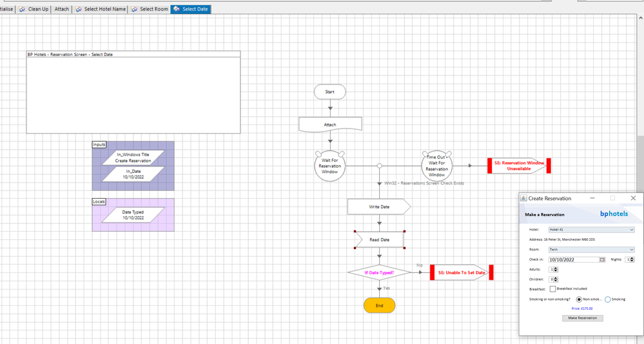Open the Hotel dropdown in Create Reservation
Image resolution: width=644 pixels, height=344 pixels.
[591, 230]
